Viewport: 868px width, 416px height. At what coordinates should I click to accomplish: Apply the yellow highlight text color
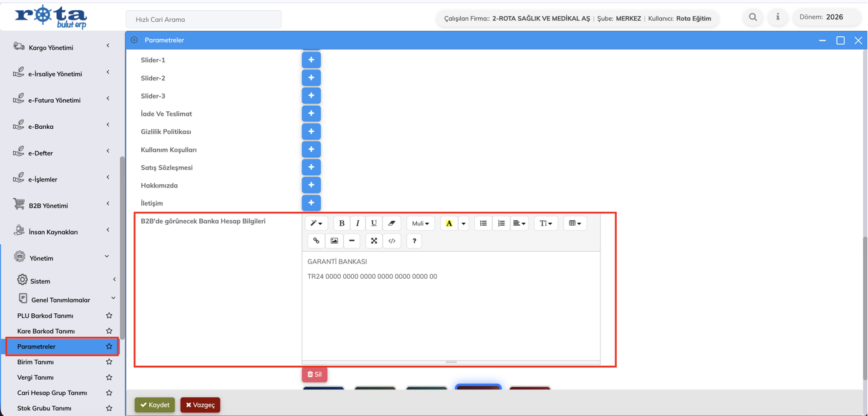449,223
